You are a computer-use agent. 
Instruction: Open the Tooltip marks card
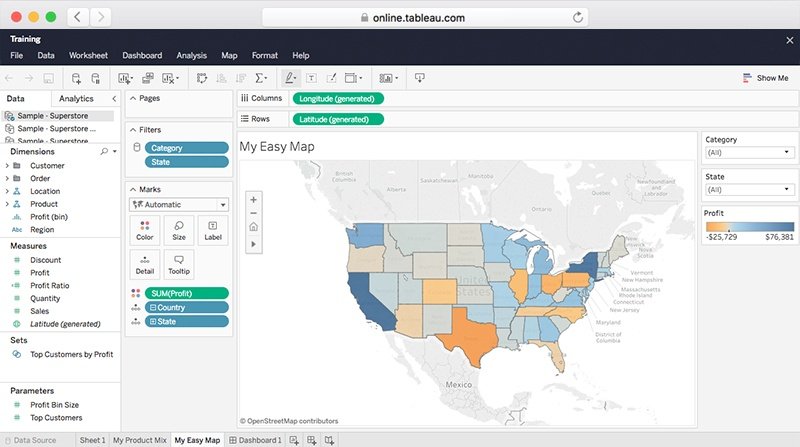[x=178, y=265]
